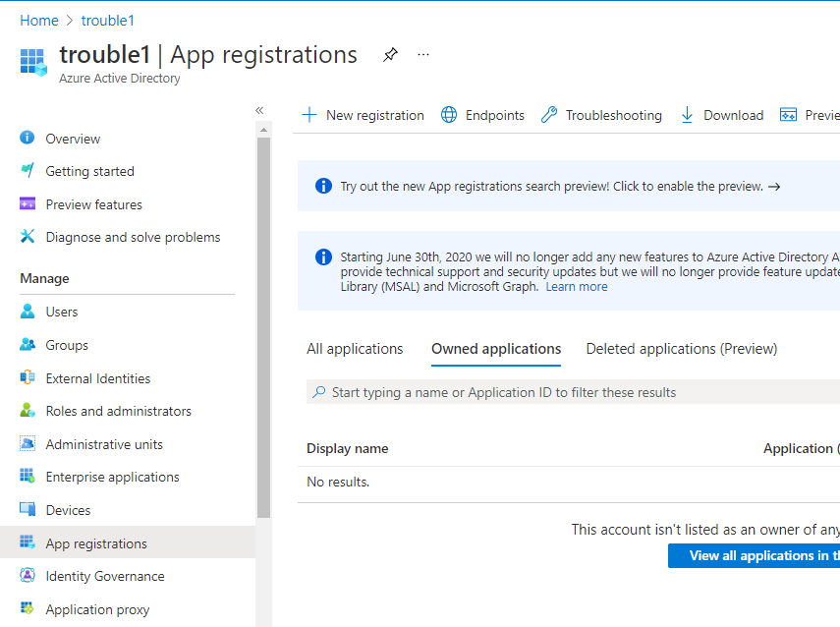Screen dimensions: 840x627
Task: Open Identity Governance
Action: 105,576
